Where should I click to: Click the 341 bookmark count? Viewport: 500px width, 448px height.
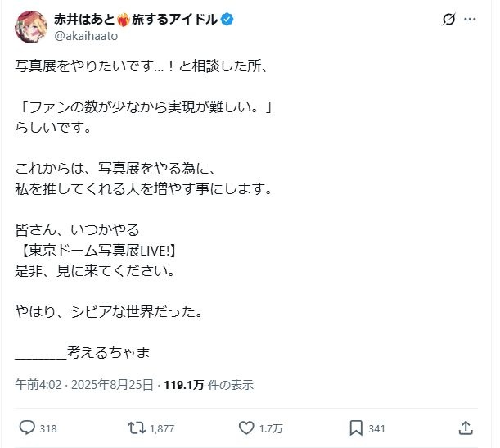tap(377, 428)
